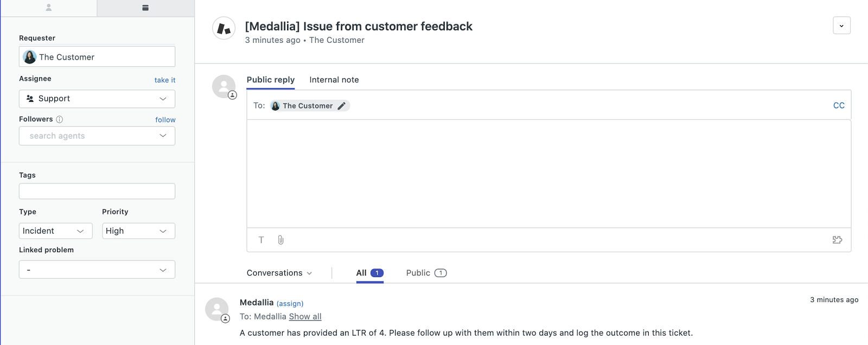Select the Public conversations filter tab
The width and height of the screenshot is (868, 345).
click(426, 273)
